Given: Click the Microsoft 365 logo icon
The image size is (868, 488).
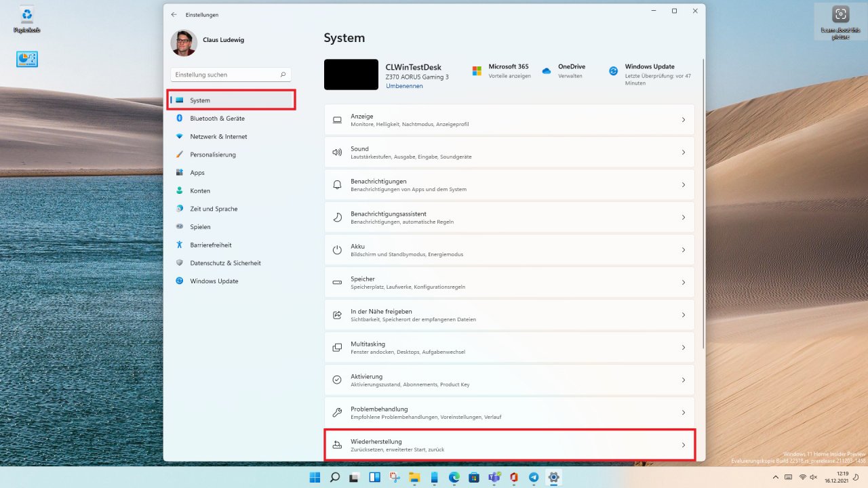Looking at the screenshot, I should tap(477, 70).
